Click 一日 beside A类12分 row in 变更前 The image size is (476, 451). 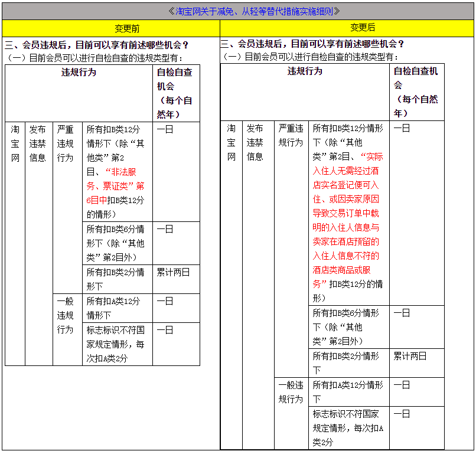pos(165,301)
